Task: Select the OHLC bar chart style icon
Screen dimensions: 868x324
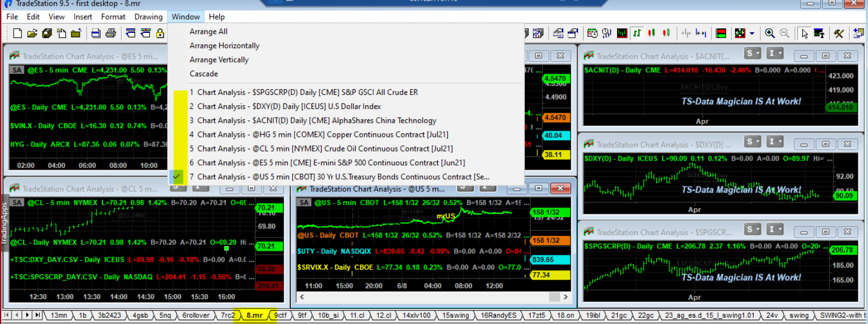Action: (638, 33)
